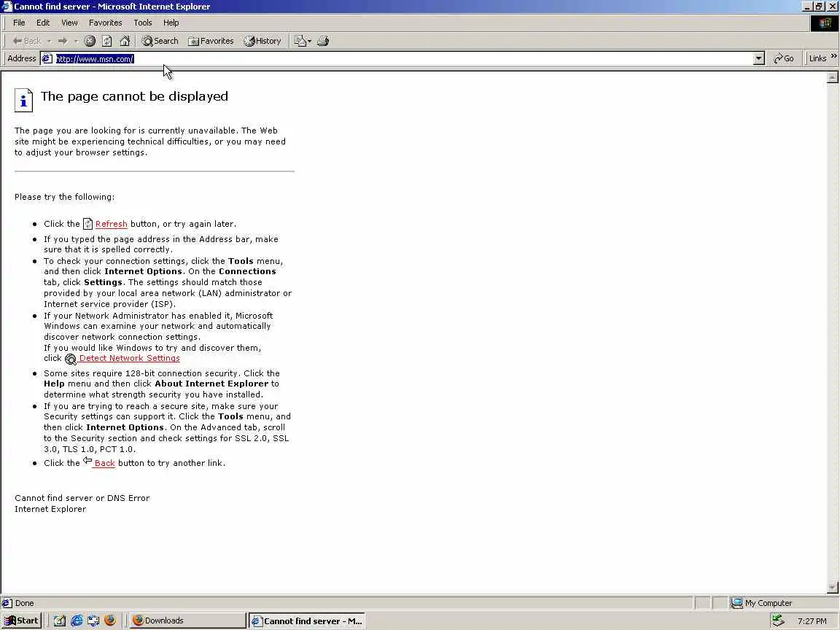Image resolution: width=840 pixels, height=630 pixels.
Task: Click the Refresh toolbar icon
Action: pyautogui.click(x=107, y=41)
